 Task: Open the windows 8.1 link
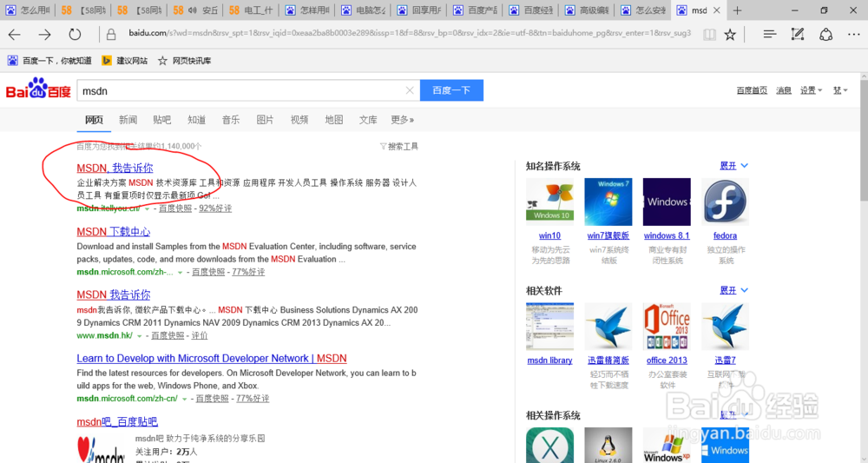667,235
